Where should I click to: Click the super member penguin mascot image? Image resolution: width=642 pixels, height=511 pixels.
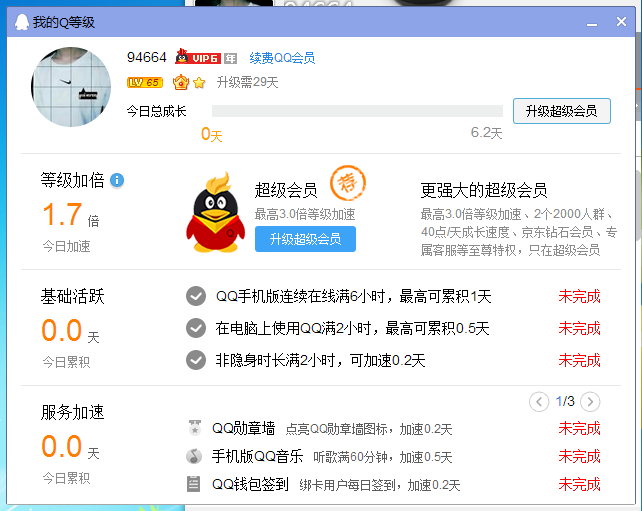coord(216,213)
